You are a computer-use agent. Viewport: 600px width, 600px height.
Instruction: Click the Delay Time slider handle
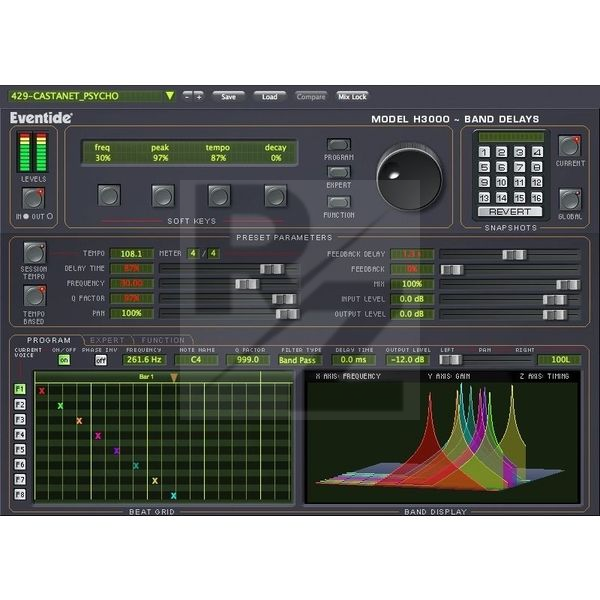272,269
